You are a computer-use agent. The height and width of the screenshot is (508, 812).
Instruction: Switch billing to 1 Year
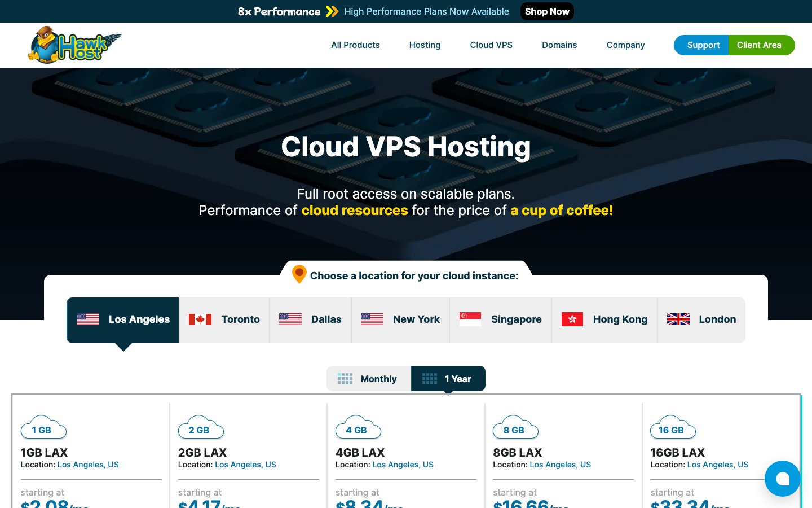pyautogui.click(x=448, y=379)
